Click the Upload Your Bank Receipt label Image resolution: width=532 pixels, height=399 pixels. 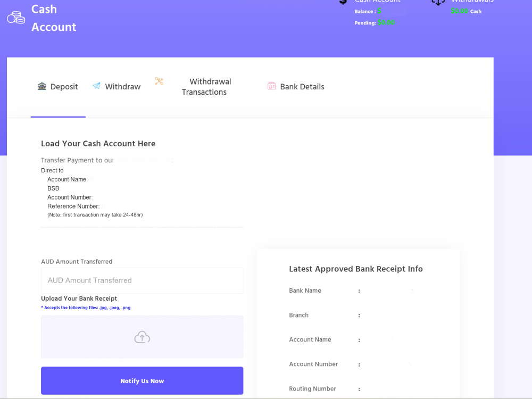coord(79,298)
